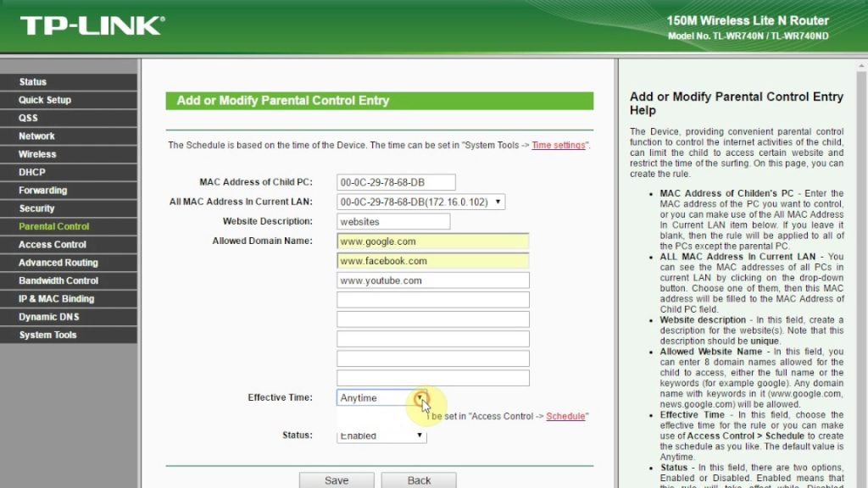
Task: Click the seventh Allowed Domain Name field
Action: 433,358
